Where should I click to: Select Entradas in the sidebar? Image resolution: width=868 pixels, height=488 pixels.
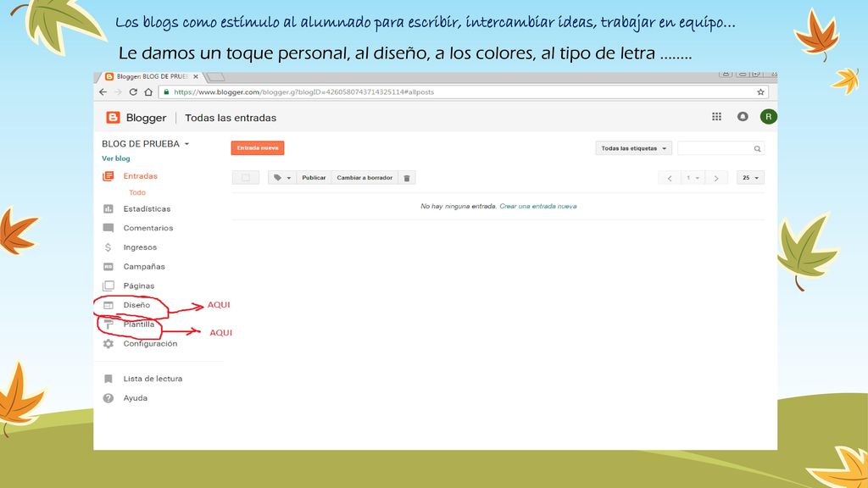(x=140, y=176)
